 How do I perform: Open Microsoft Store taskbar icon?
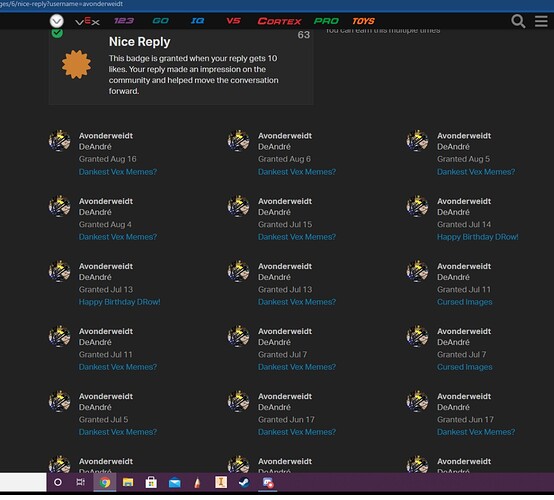point(151,482)
